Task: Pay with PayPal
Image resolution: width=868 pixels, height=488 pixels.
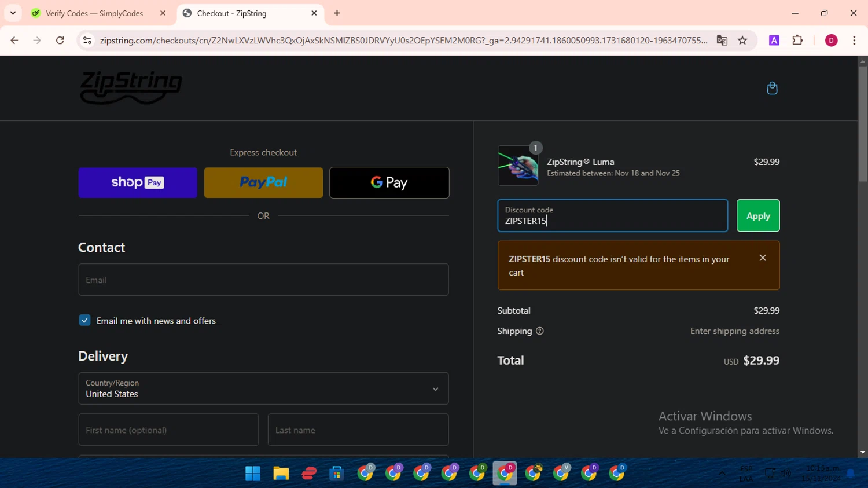Action: click(263, 183)
